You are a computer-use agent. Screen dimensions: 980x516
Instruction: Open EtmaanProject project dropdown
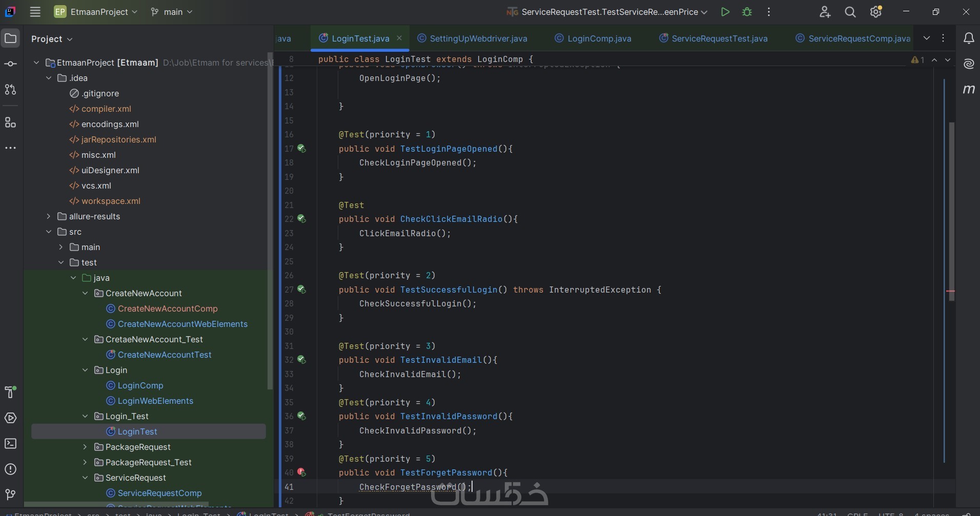[96, 12]
